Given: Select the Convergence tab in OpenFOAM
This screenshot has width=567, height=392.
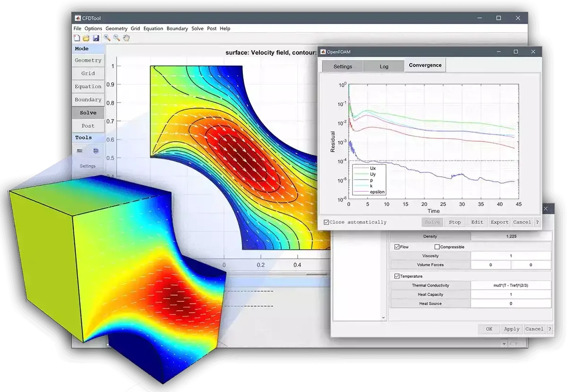Looking at the screenshot, I should coord(425,65).
